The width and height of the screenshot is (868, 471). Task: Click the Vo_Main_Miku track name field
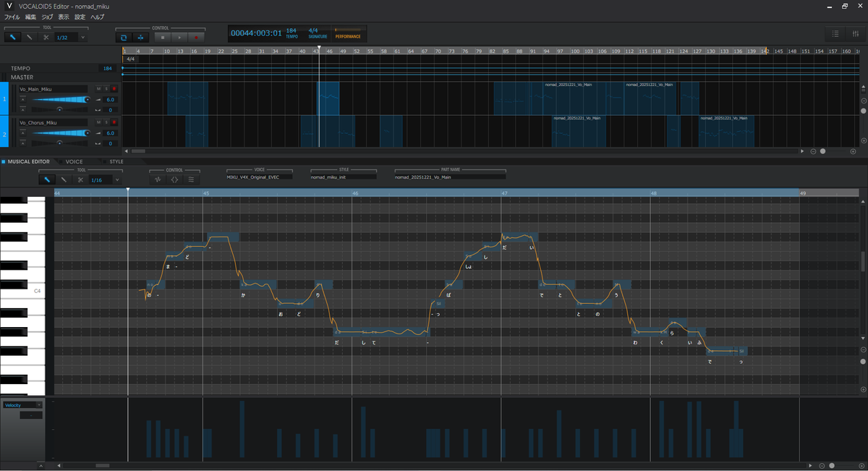tap(53, 89)
